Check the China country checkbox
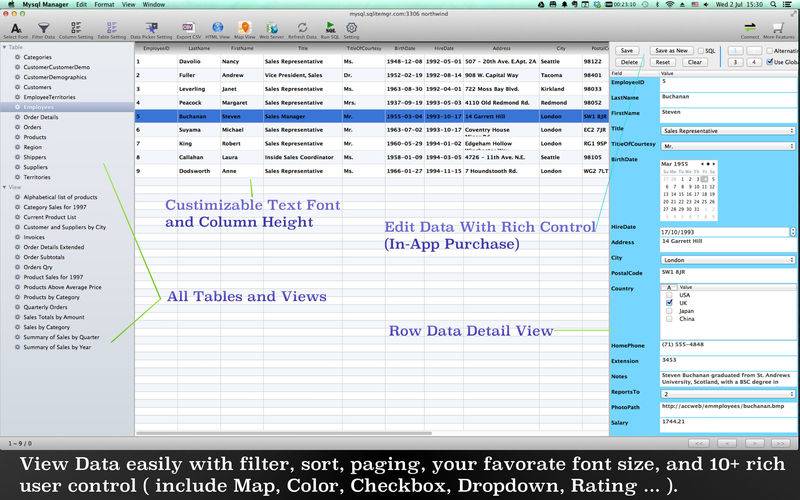 (669, 318)
